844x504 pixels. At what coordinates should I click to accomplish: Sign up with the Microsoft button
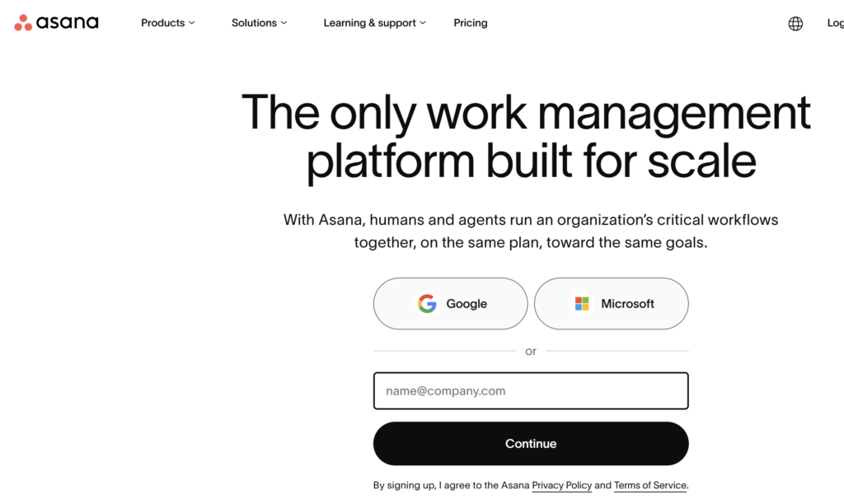[x=612, y=304]
